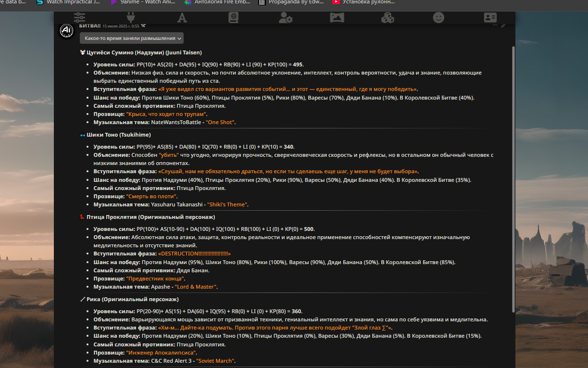Click the orange word 'убить' in Shiki's explanation
Image resolution: width=588 pixels, height=368 pixels.
coord(169,155)
